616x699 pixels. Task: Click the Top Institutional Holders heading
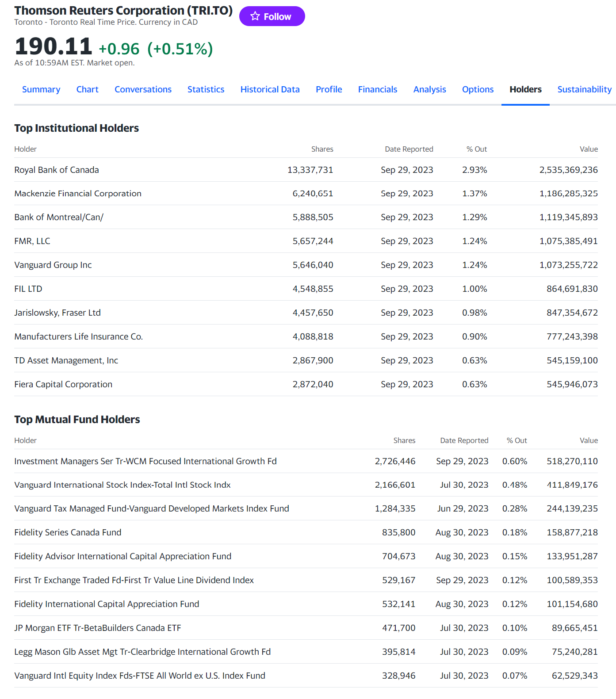(x=77, y=128)
